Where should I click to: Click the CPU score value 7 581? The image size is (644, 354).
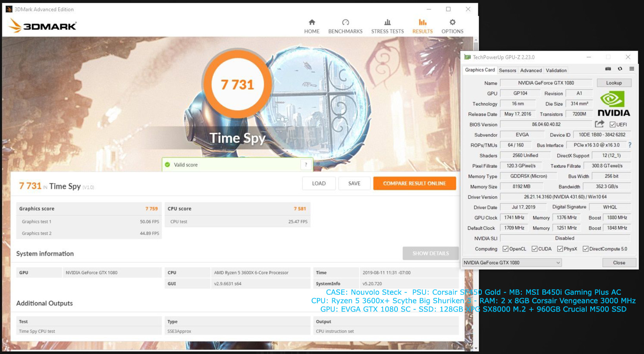point(300,209)
